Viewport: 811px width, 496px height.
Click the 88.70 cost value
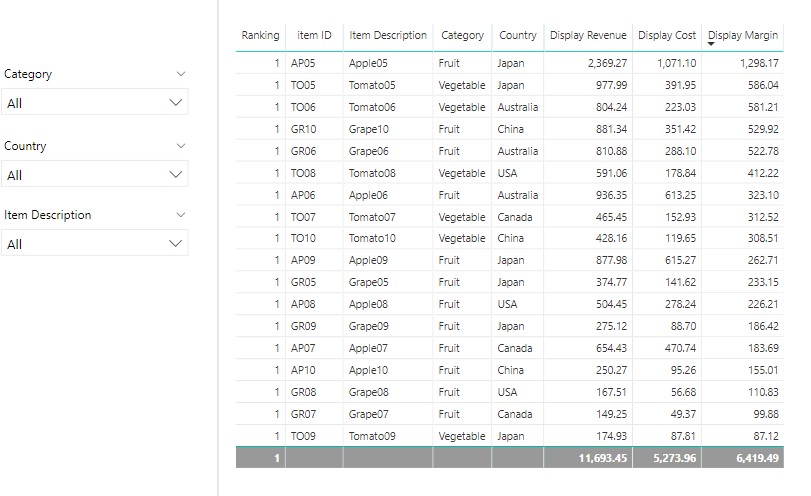(683, 326)
